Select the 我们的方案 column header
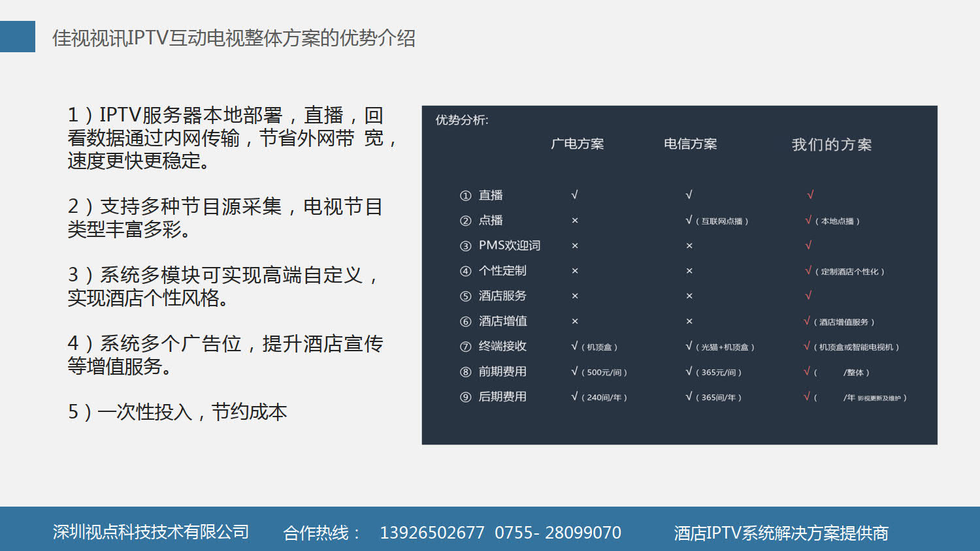This screenshot has height=551, width=980. pos(831,144)
